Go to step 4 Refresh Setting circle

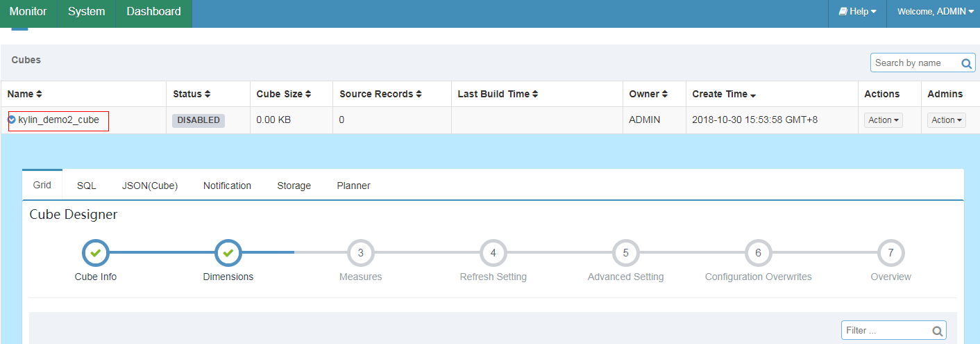click(x=493, y=253)
